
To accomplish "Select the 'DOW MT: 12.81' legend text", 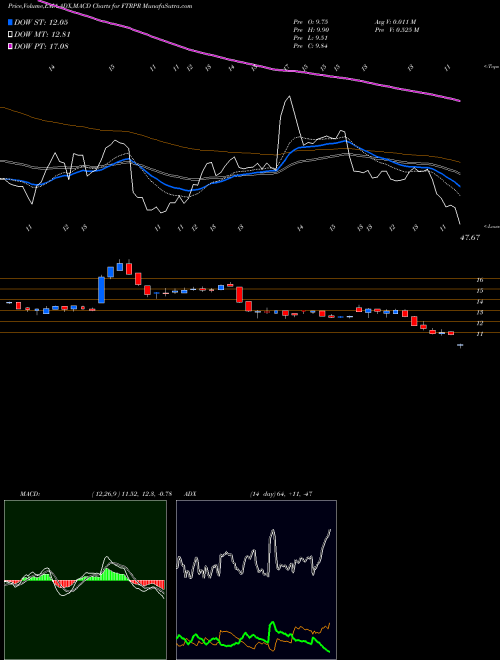I will tap(42, 35).
